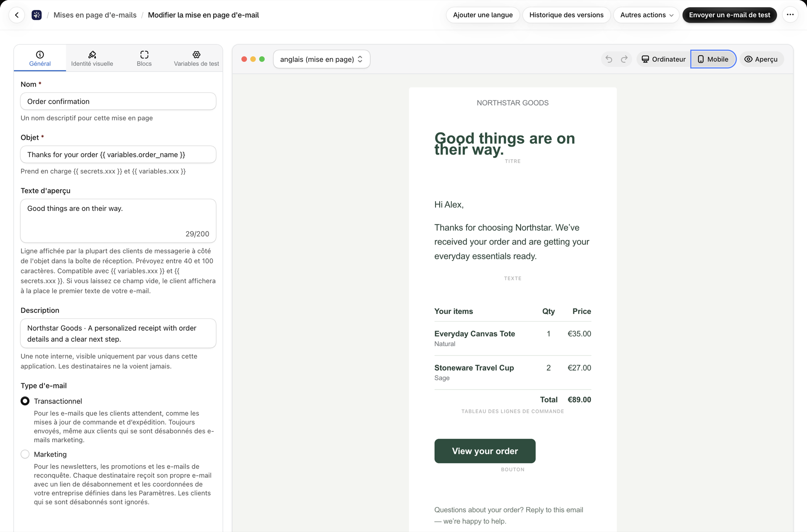Switch preview to Ordinateur view

tap(663, 59)
